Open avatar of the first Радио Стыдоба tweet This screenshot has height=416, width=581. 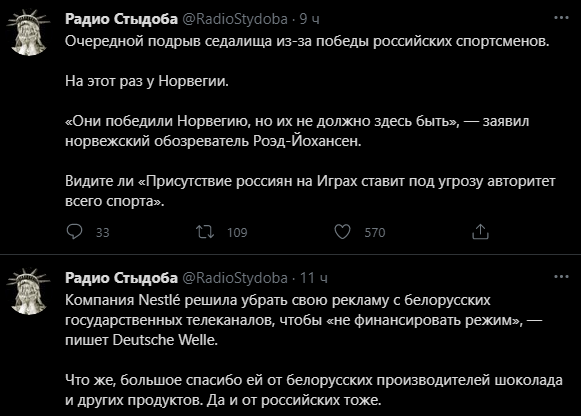click(29, 33)
